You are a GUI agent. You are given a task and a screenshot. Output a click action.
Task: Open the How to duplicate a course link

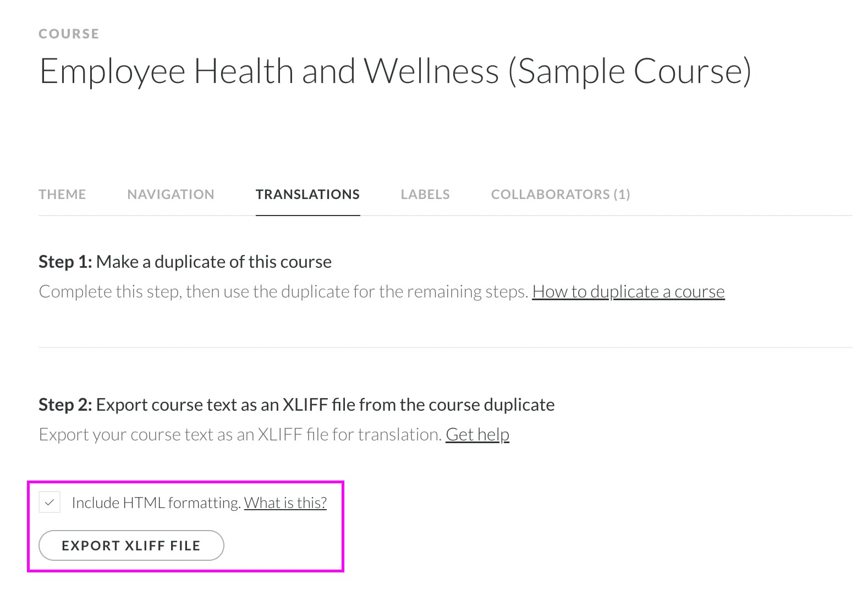pos(628,291)
